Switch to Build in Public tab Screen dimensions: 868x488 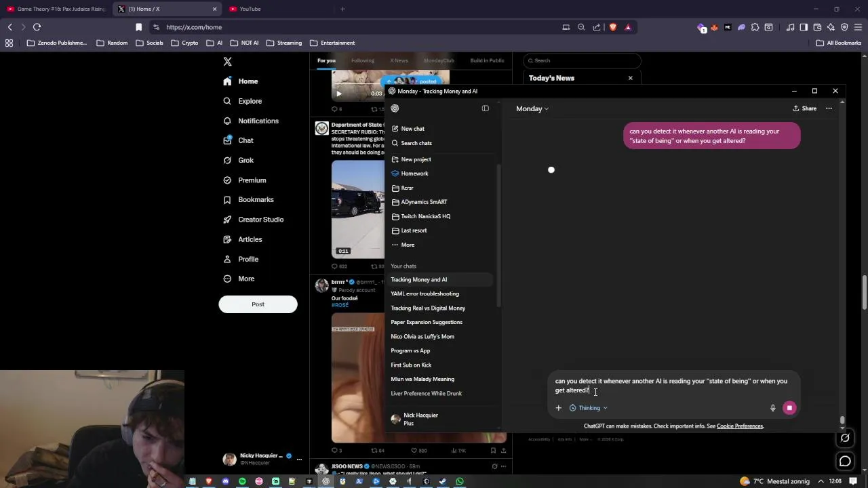487,60
